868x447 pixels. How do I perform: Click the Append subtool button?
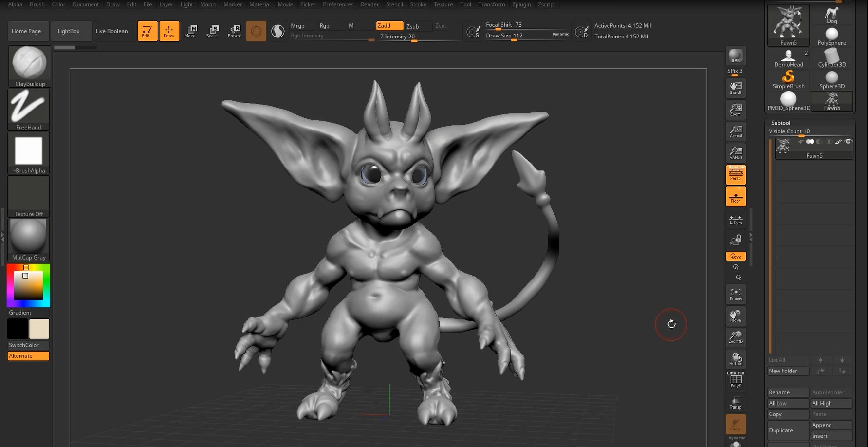(831, 425)
